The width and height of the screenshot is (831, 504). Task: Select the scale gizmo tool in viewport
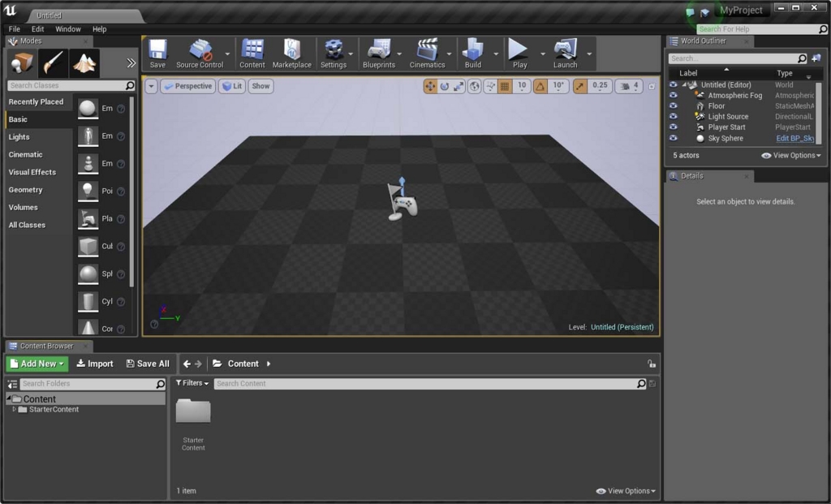459,86
